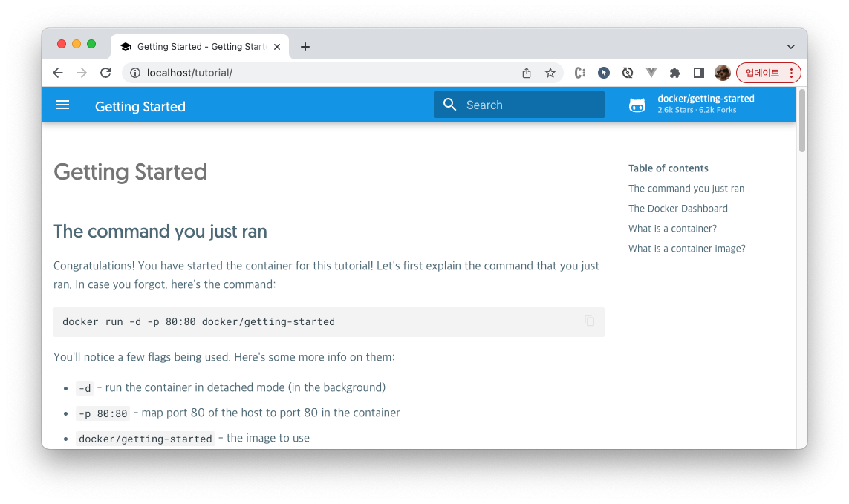Go back with the browser back arrow
Image resolution: width=849 pixels, height=504 pixels.
58,73
